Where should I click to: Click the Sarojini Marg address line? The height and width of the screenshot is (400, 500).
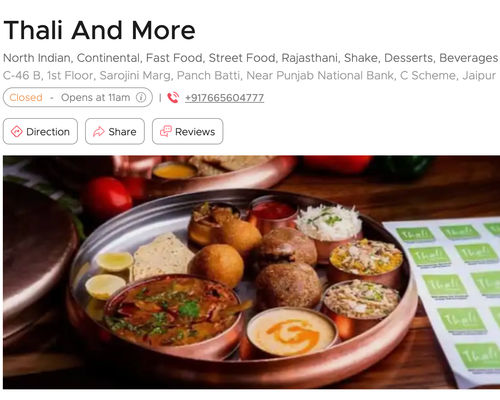[x=249, y=76]
